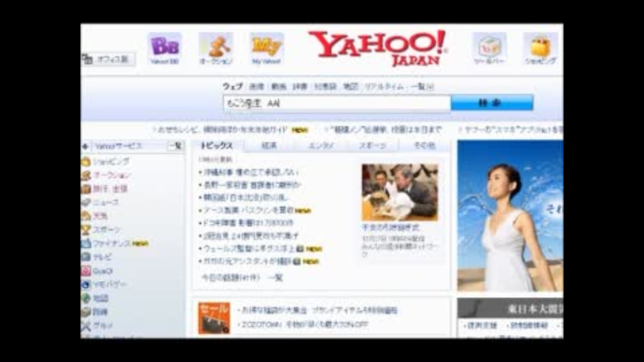Open ショッピング in the services sidebar
Image resolution: width=644 pixels, height=362 pixels.
point(111,162)
